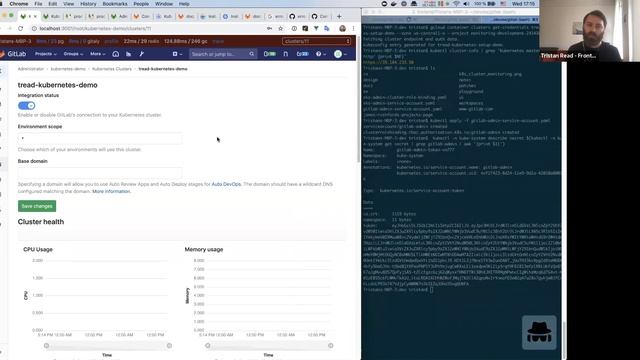The width and height of the screenshot is (640, 360).
Task: Click the funnel extension icon
Action: [316, 29]
